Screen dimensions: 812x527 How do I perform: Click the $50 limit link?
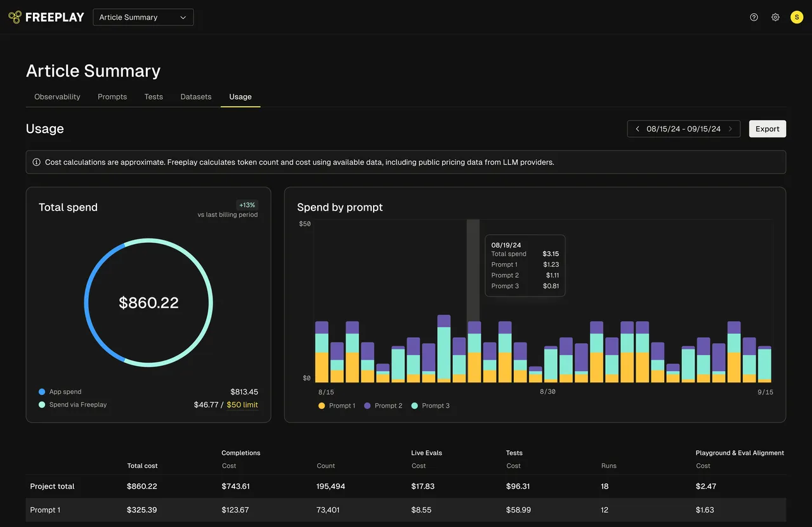(x=242, y=405)
